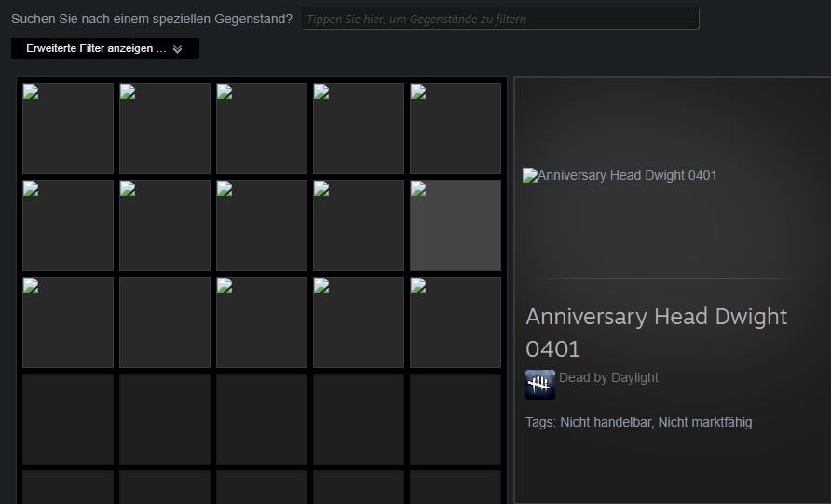Click the item filter search field

click(x=500, y=19)
